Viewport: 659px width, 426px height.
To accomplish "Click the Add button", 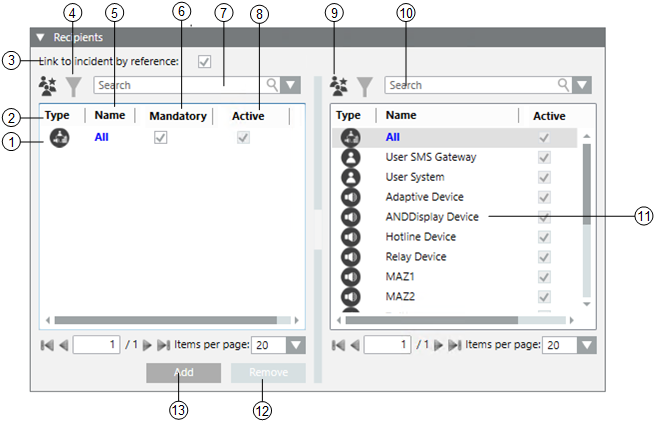I will [x=183, y=372].
